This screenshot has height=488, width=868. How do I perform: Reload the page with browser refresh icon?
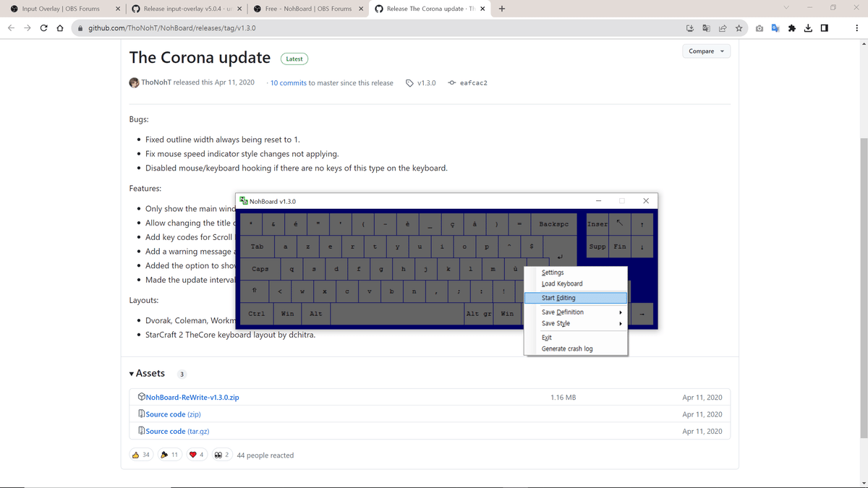click(43, 28)
